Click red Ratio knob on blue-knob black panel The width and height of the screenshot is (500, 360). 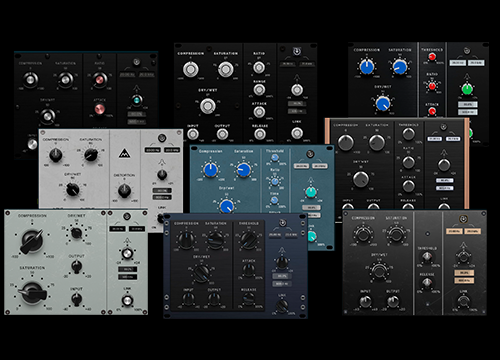point(432,86)
